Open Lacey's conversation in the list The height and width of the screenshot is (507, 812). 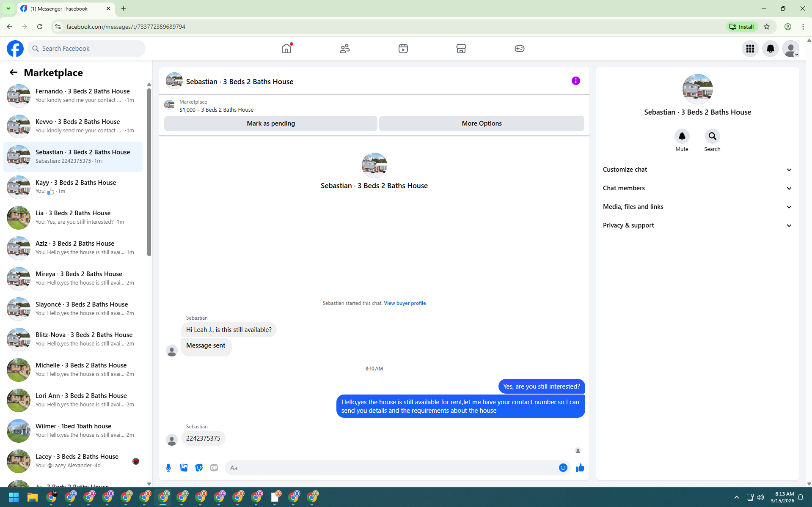(x=73, y=461)
